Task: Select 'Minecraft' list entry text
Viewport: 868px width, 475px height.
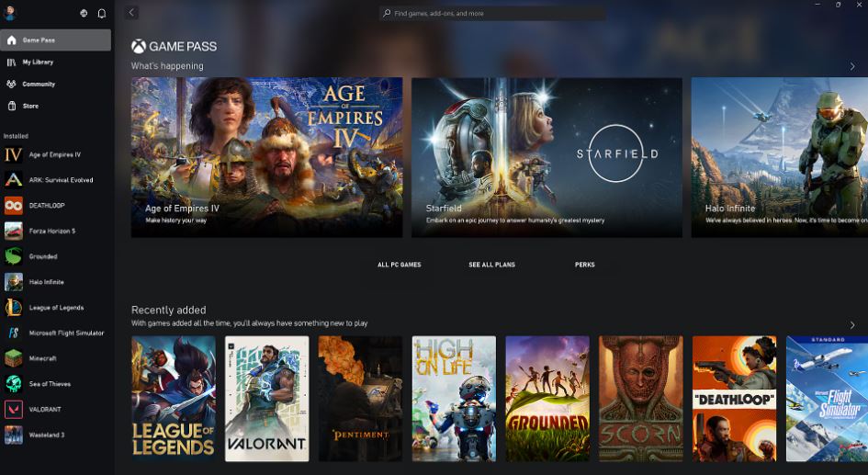Action: 42,358
